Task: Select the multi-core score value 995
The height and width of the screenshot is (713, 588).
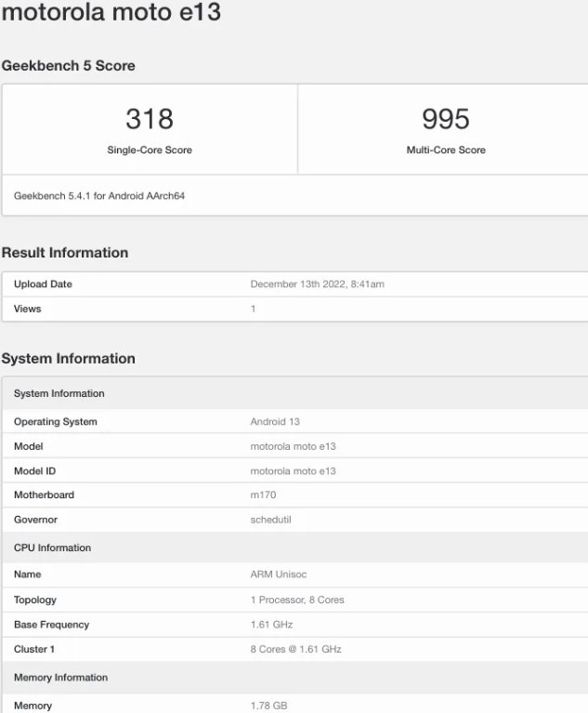Action: click(446, 119)
